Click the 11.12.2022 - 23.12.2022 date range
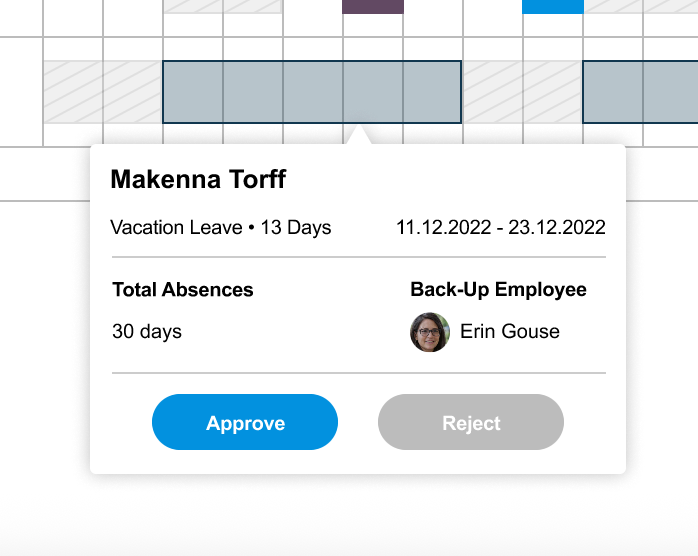The width and height of the screenshot is (698, 556). [x=501, y=227]
